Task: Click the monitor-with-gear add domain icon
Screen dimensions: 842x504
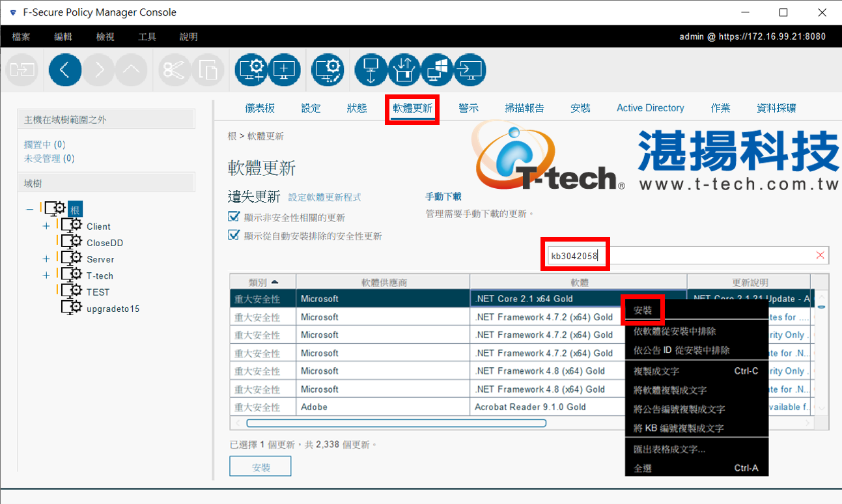Action: 251,70
